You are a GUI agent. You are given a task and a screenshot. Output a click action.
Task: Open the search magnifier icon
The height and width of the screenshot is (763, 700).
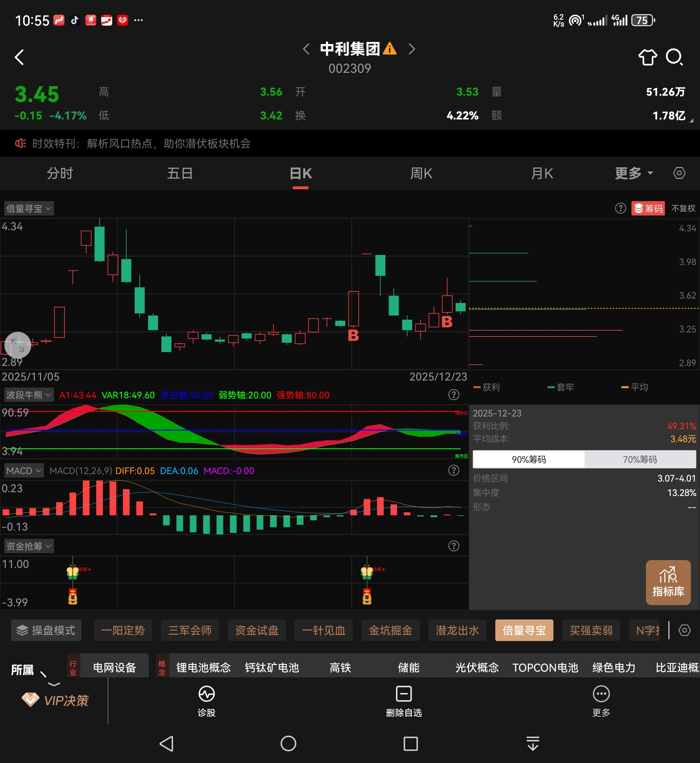click(x=674, y=57)
